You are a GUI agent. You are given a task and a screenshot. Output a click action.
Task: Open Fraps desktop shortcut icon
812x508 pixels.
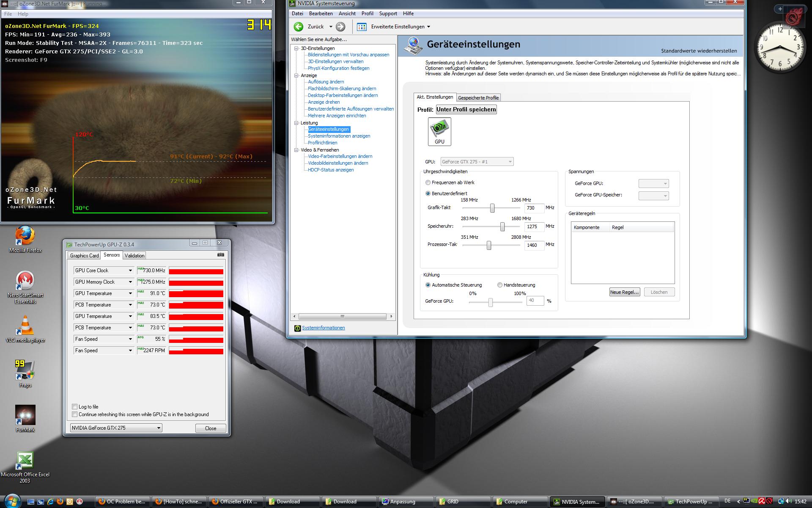pyautogui.click(x=25, y=370)
